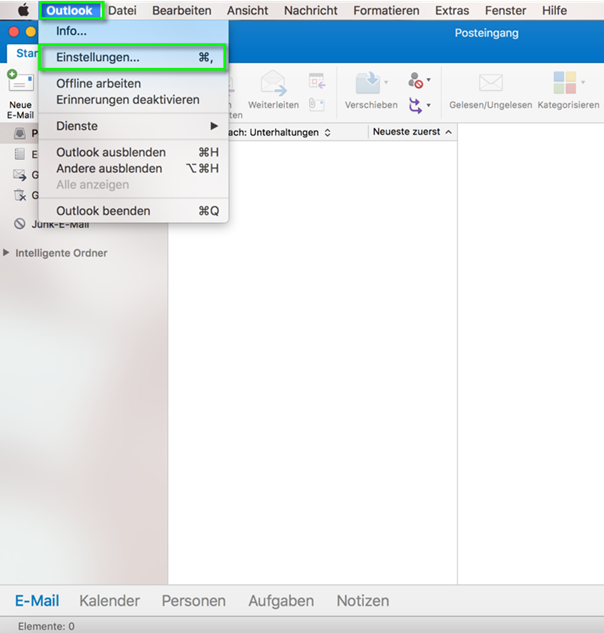Click the Verschieben folder icon

point(367,83)
